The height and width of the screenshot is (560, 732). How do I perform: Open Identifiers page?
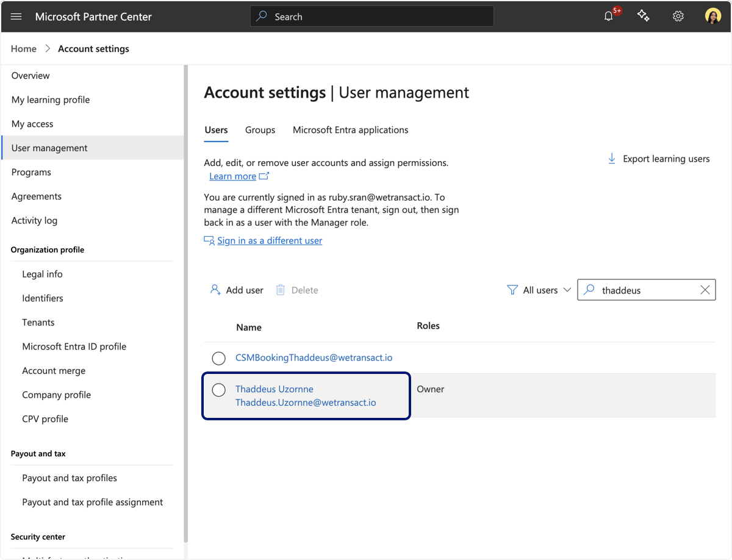pos(43,298)
